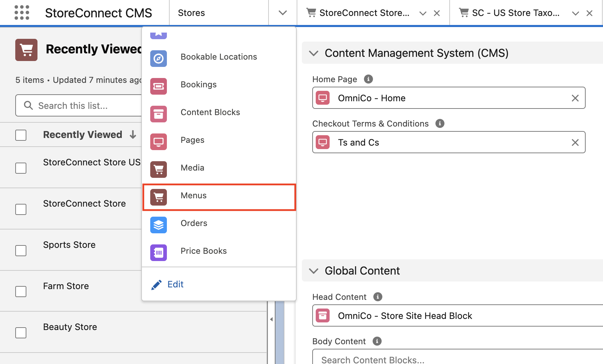Click the content block icon beside Head Block

[323, 315]
